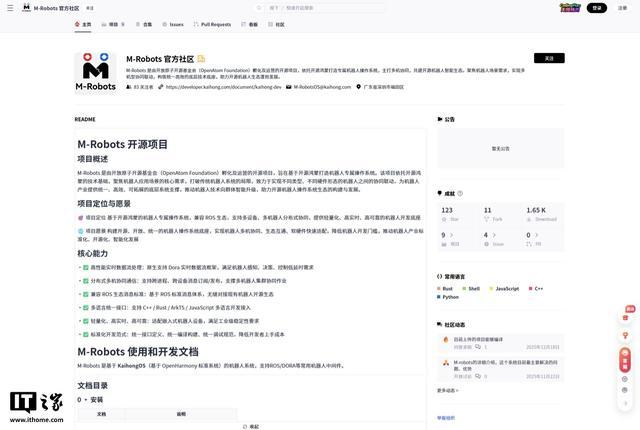Click the 核心能力 heading in the README
Viewport: 640px width, 430px height.
93,253
